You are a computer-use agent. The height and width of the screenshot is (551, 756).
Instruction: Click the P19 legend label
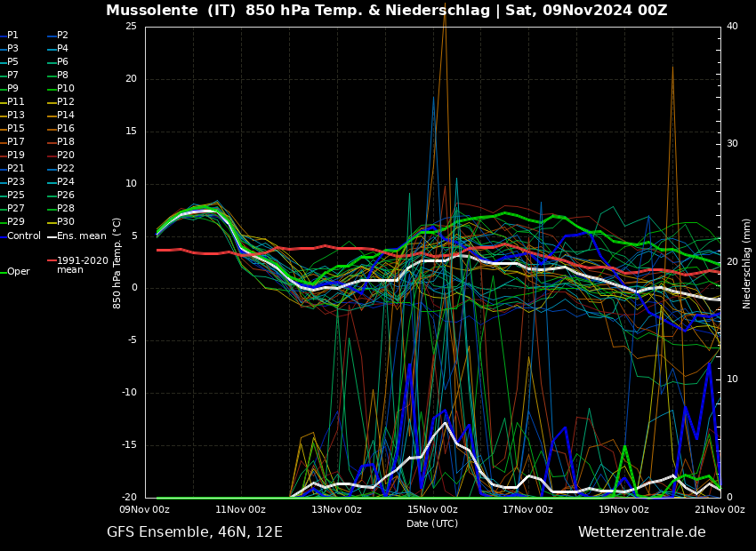[15, 156]
